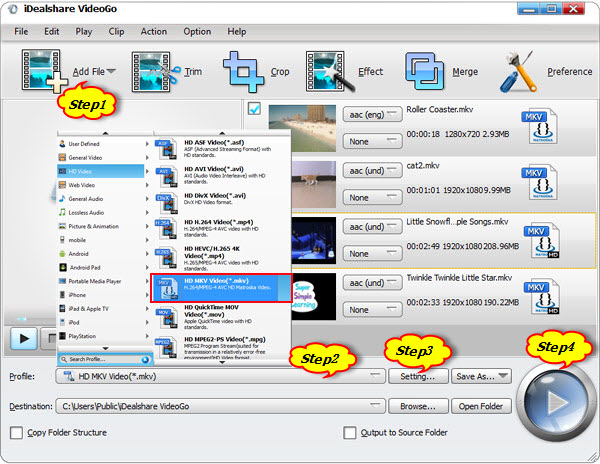This screenshot has width=600, height=464.
Task: Select PlayStation category
Action: point(103,336)
